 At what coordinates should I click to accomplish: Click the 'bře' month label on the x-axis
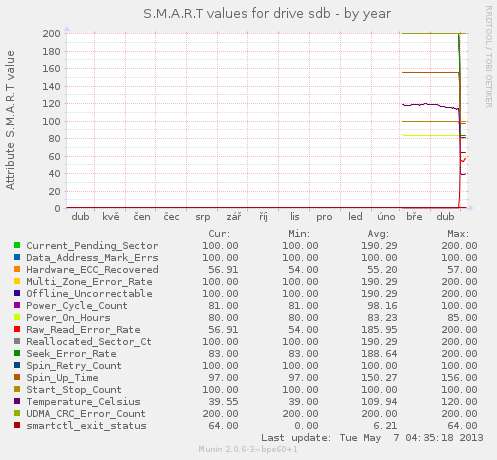pos(414,217)
